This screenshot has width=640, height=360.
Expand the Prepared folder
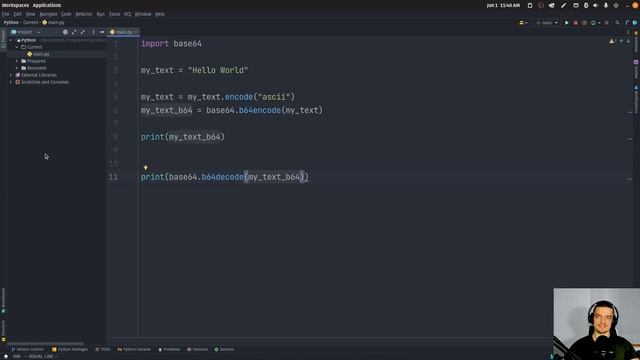pyautogui.click(x=17, y=61)
